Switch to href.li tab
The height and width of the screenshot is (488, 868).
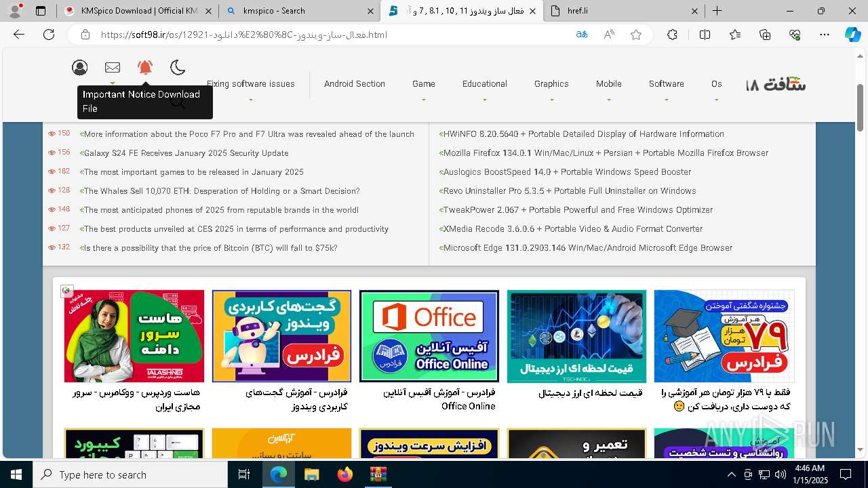(x=624, y=11)
